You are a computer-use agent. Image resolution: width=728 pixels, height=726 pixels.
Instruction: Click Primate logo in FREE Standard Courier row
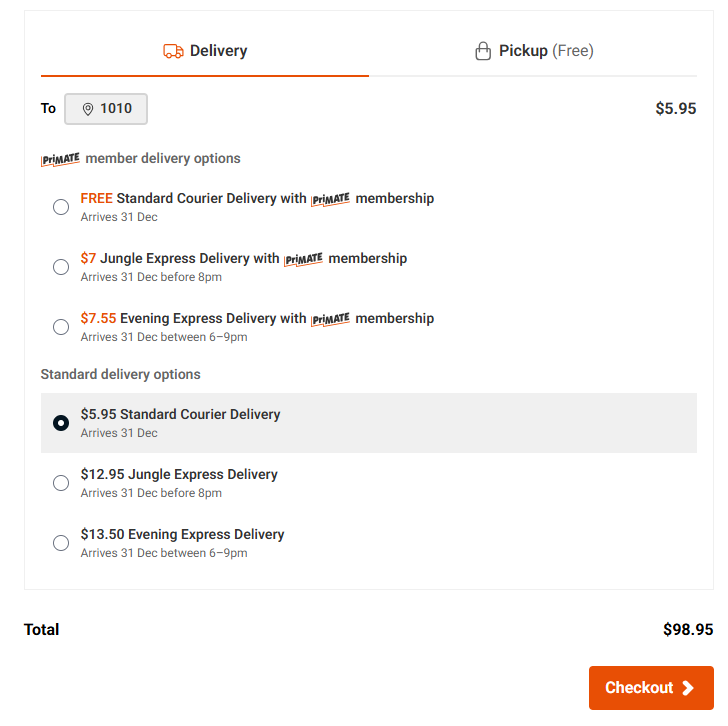330,199
